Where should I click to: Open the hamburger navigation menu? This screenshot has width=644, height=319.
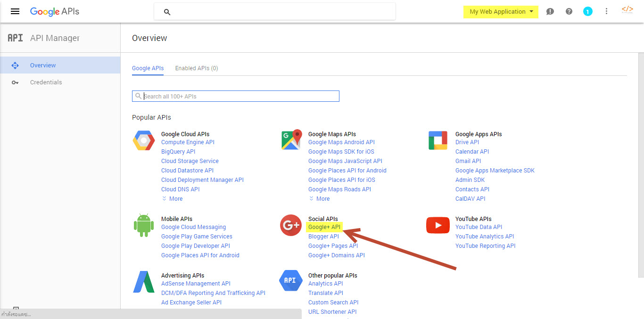(x=15, y=11)
